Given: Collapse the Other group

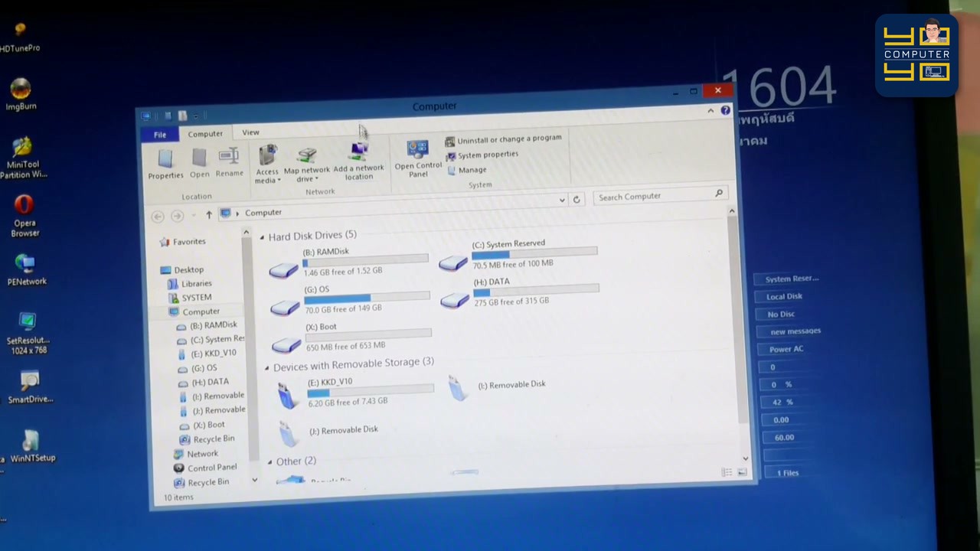Looking at the screenshot, I should (x=269, y=462).
